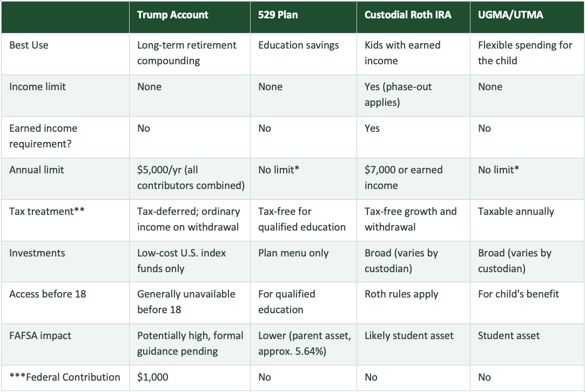The width and height of the screenshot is (585, 392).
Task: Click the Investments row label
Action: pos(37,253)
